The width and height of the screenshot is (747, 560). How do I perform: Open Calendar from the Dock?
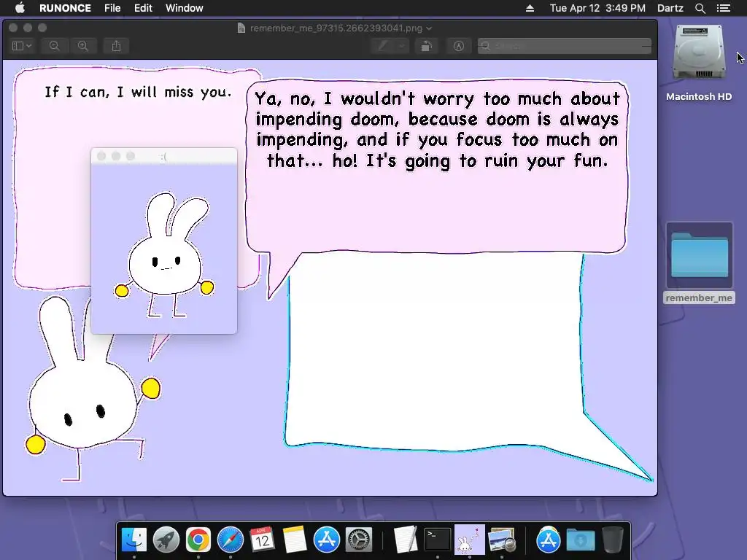click(262, 540)
